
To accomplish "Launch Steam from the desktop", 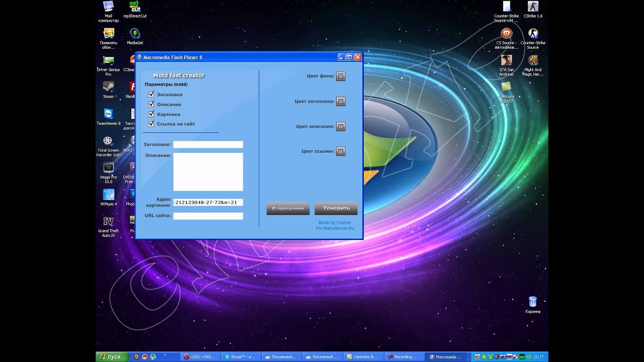I will click(x=108, y=89).
